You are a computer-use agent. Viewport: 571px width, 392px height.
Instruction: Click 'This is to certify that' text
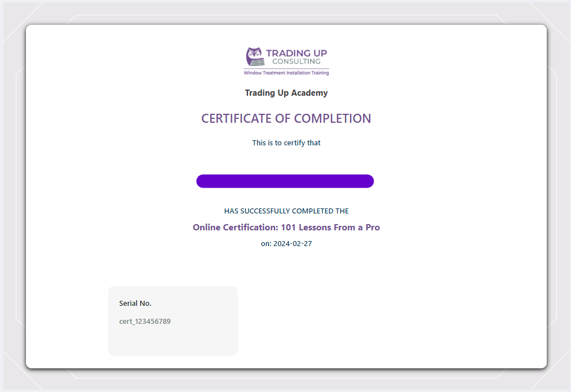tap(286, 142)
